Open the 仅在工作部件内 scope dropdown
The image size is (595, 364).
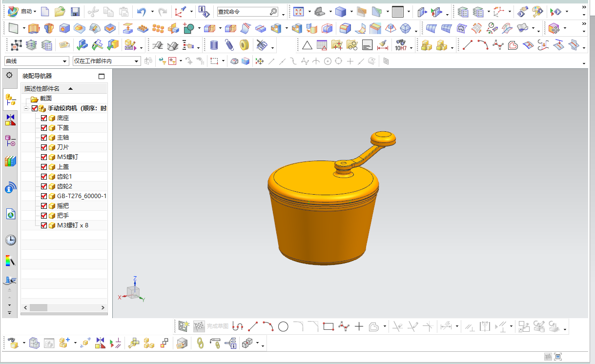[x=106, y=61]
